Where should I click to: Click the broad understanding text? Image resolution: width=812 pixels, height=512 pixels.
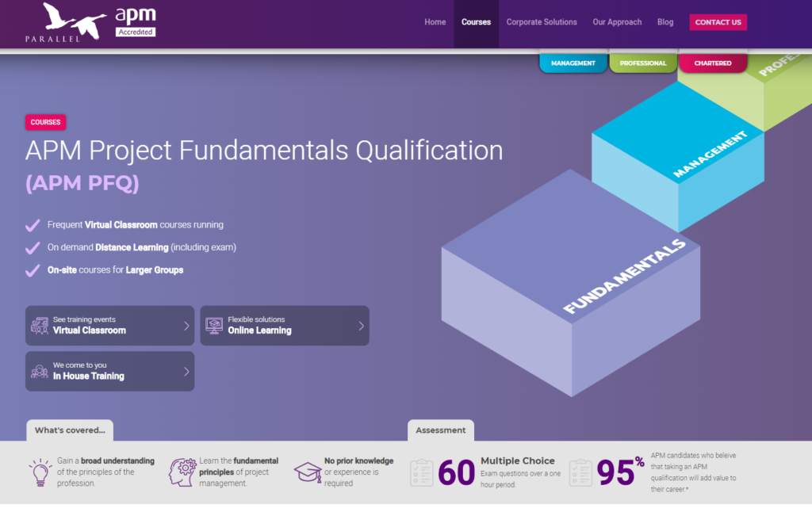pos(117,460)
